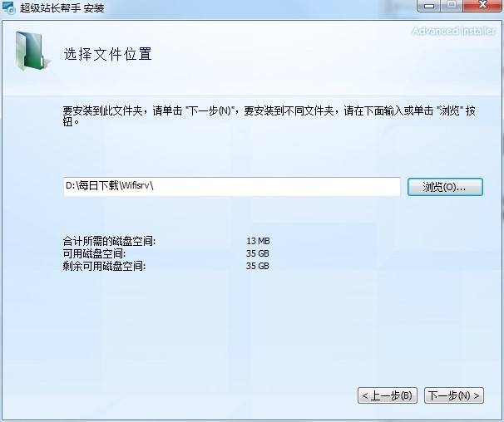
Task: Click the 超级站长帮手 安装 title text
Action: [x=62, y=7]
